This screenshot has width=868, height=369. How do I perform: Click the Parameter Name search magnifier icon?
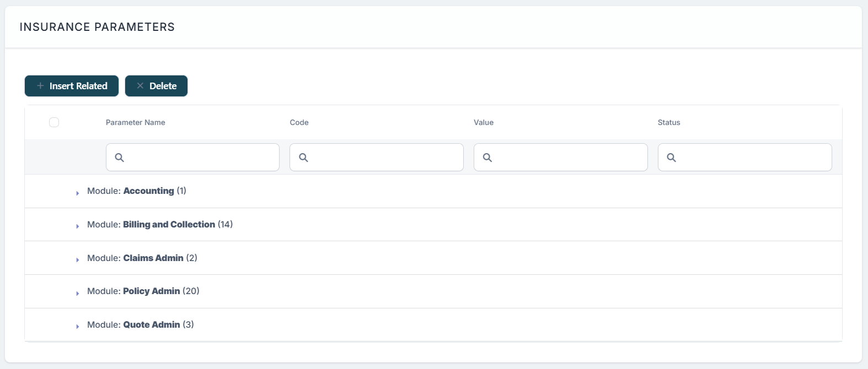[x=119, y=158]
